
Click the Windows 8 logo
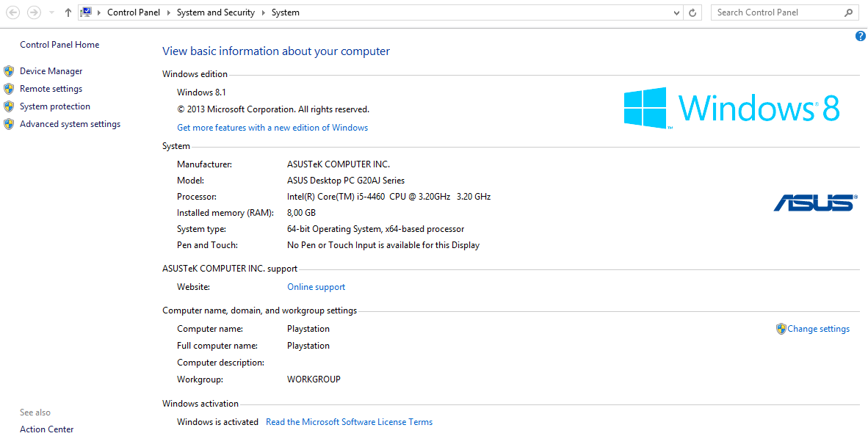click(x=732, y=108)
